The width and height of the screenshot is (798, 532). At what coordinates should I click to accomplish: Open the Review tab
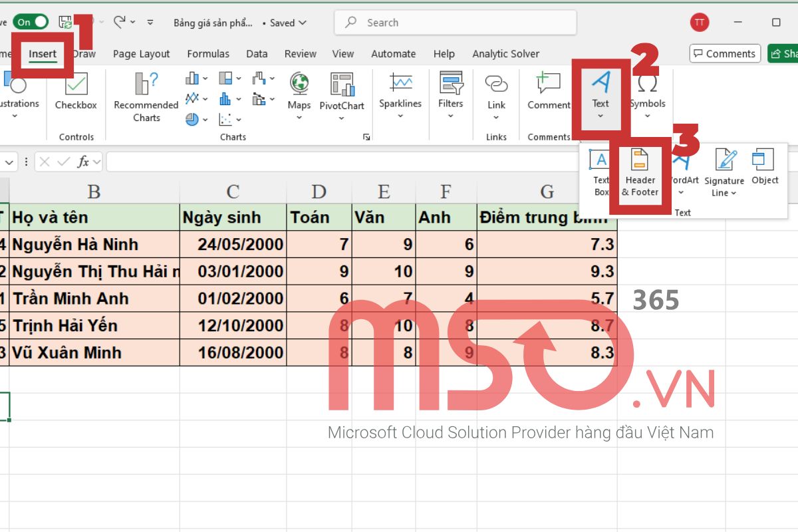click(301, 54)
